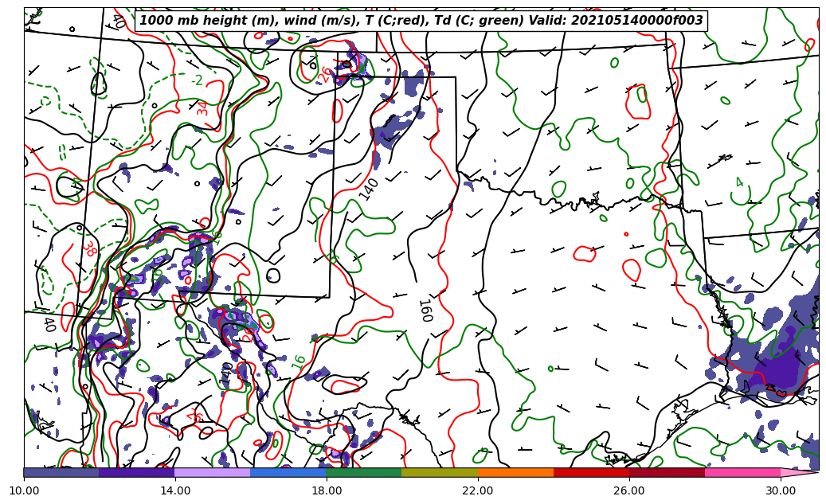Choose the dark maroon 26–28 colorbar segment
The image size is (826, 504).
(667, 472)
